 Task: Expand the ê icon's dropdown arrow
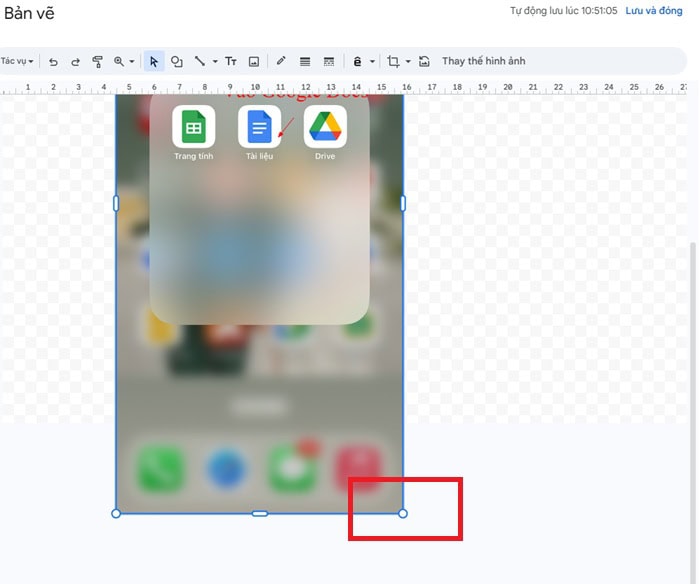(372, 62)
